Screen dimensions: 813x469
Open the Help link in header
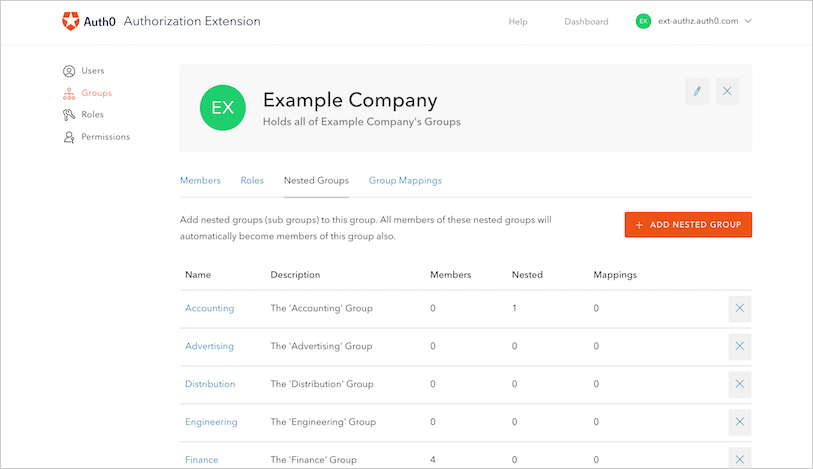[518, 22]
